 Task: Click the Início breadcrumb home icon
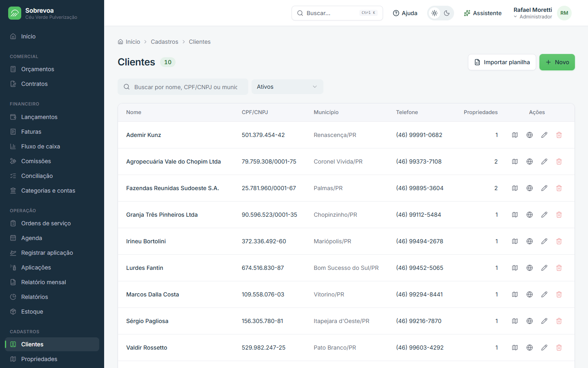[120, 42]
